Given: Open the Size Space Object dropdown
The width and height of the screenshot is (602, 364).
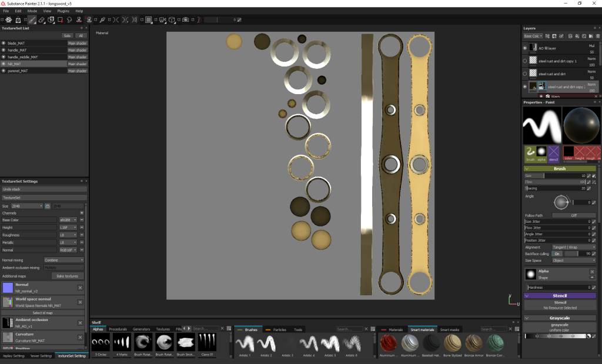Looking at the screenshot, I should (574, 261).
